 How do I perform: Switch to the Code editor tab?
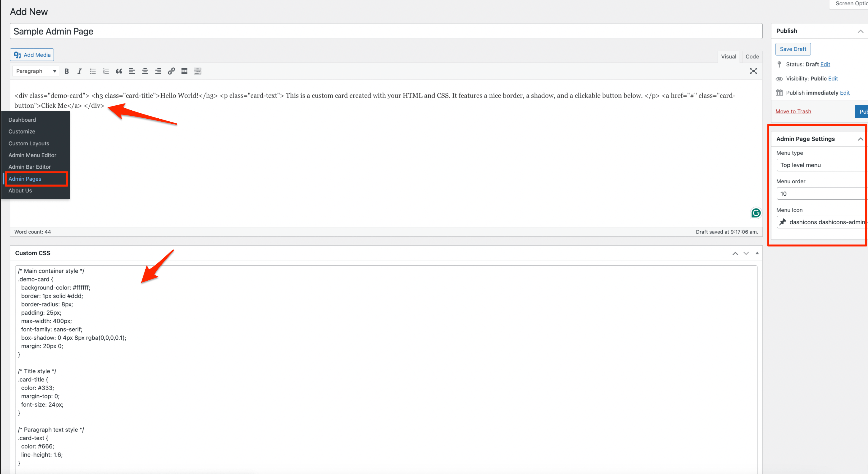click(x=752, y=57)
